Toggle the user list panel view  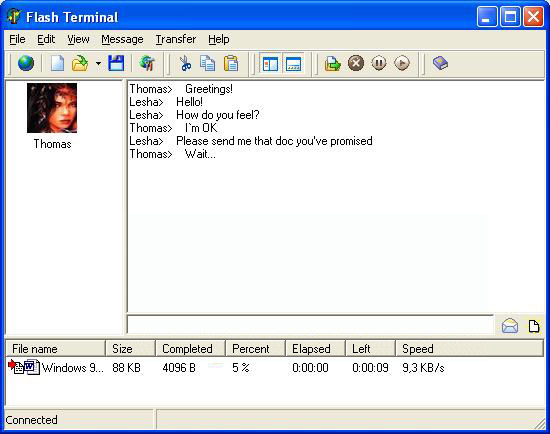coord(270,64)
